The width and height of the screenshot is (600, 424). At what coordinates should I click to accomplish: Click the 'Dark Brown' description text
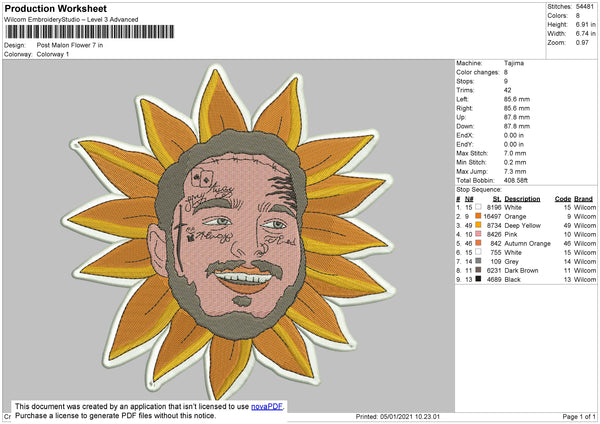pos(521,271)
